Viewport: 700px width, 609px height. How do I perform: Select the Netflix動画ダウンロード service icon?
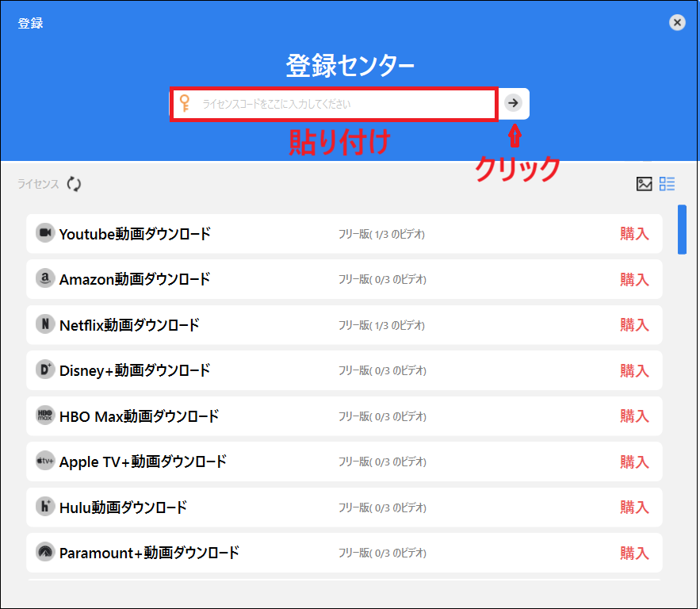tap(45, 324)
